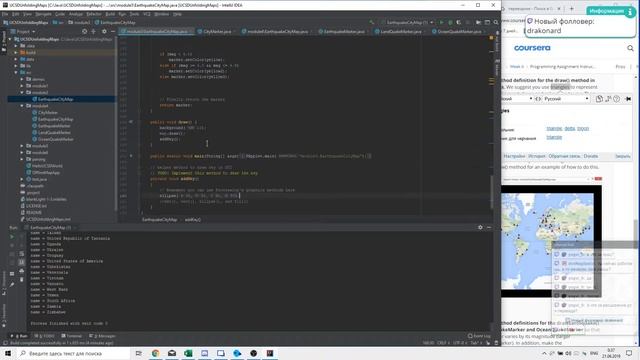
Task: Open Mail app from the taskbar
Action: [172, 353]
